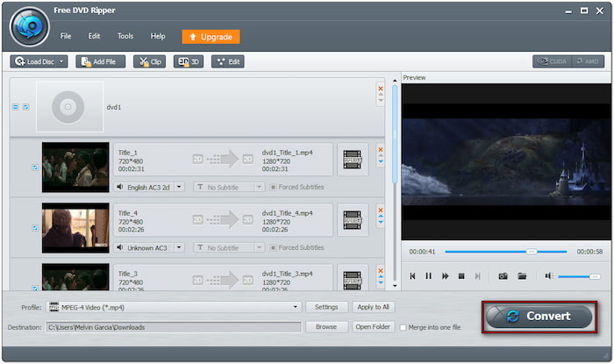Screen dimensions: 614x364
Task: Adjust the preview volume slider
Action: tap(579, 276)
